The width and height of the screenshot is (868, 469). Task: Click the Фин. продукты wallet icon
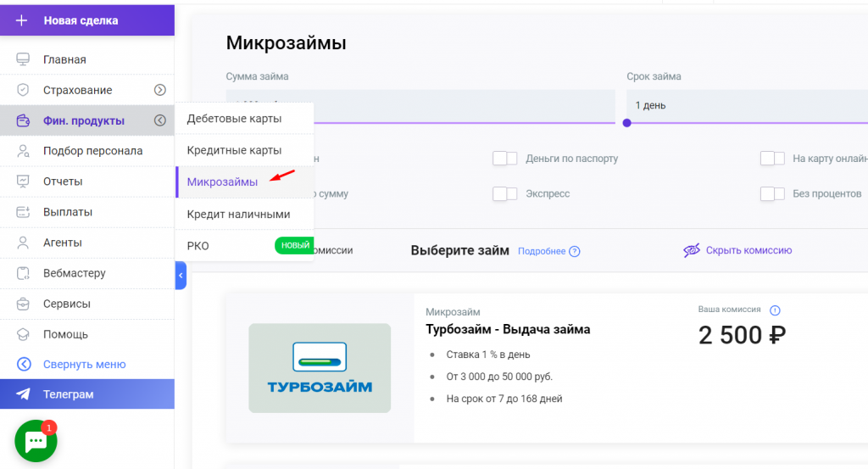(23, 120)
